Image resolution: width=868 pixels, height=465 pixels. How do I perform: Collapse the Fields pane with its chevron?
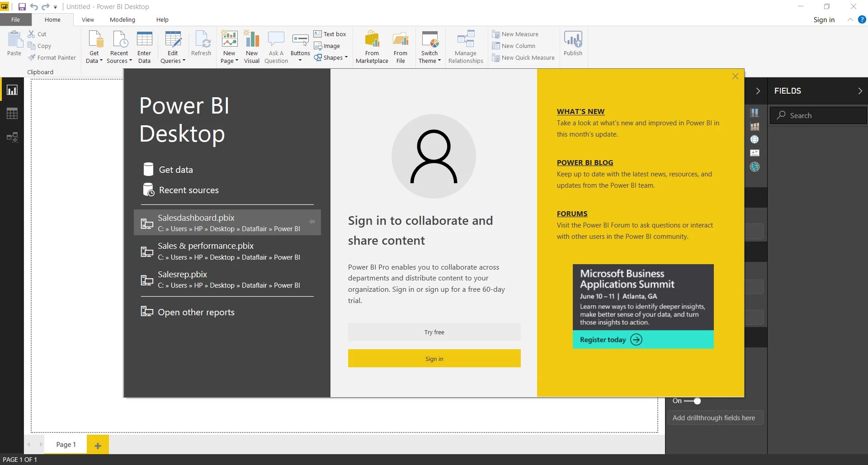tap(860, 91)
